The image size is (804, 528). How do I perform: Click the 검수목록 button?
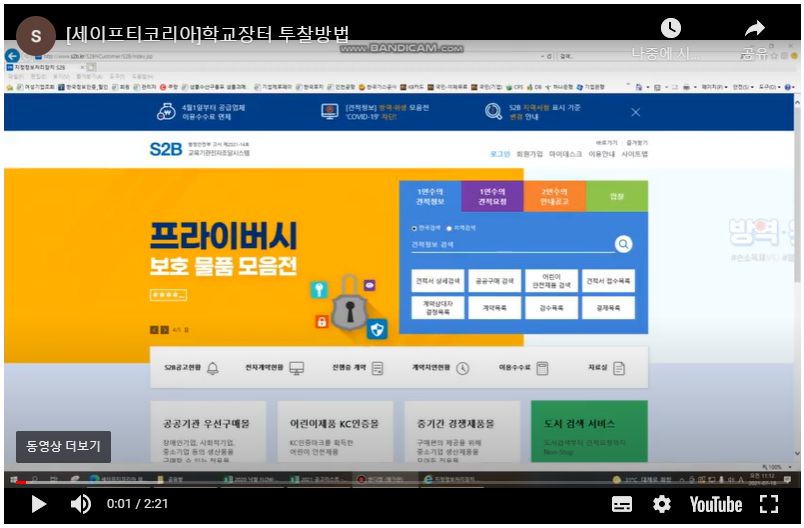[551, 308]
